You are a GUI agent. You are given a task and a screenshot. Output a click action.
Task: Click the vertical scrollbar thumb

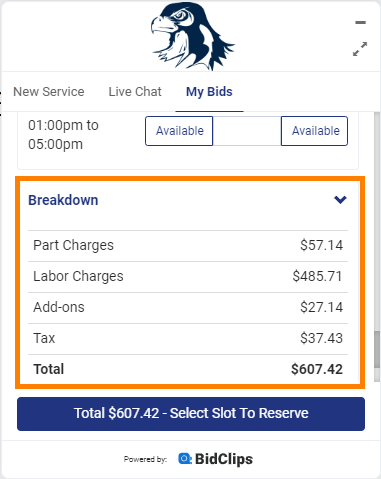[377, 350]
